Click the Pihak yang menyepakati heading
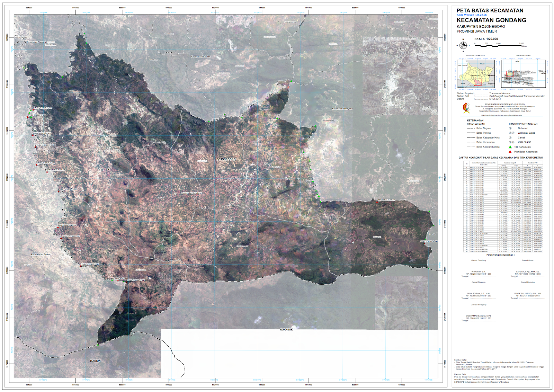 500,255
